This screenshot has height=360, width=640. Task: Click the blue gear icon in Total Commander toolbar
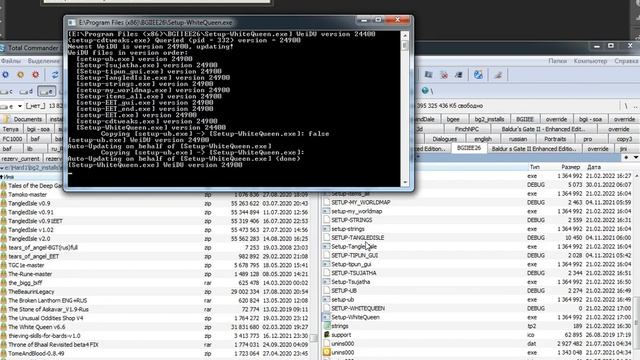click(x=5, y=75)
